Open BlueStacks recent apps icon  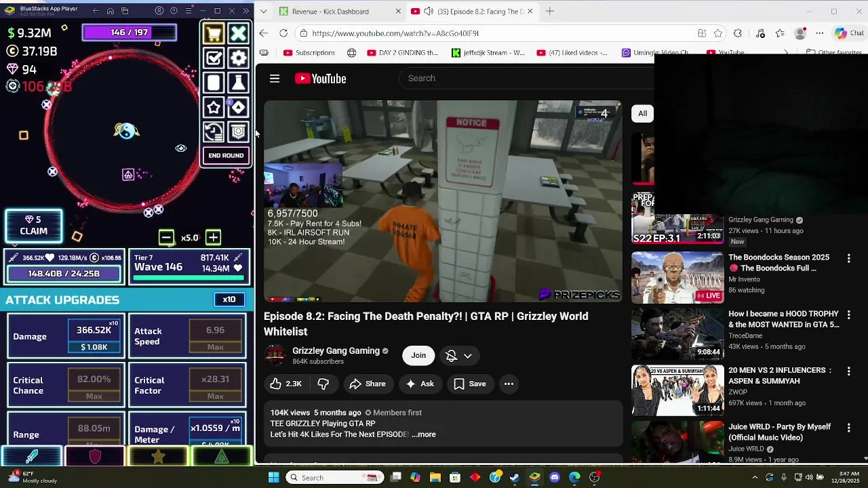[x=125, y=11]
